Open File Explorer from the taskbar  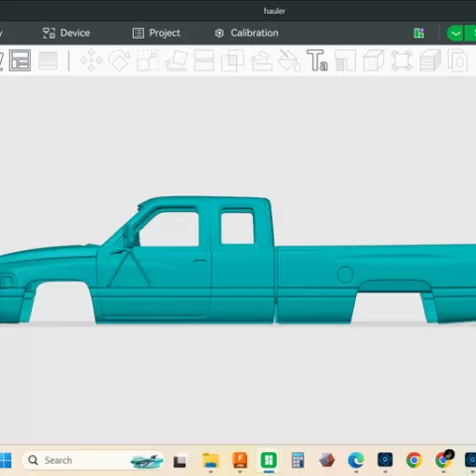pyautogui.click(x=210, y=460)
